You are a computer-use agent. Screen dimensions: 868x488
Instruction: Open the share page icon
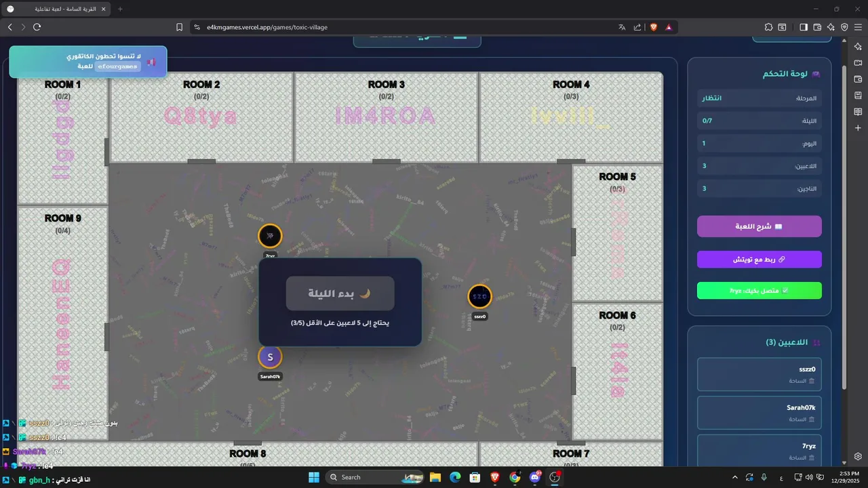tap(637, 27)
